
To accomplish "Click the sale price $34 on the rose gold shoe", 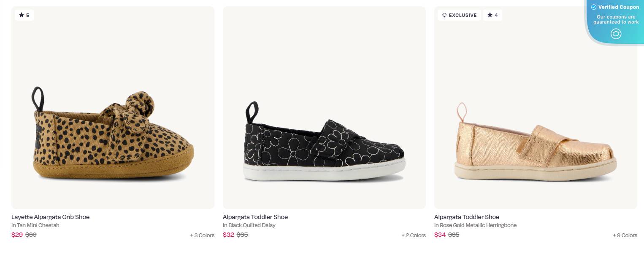I will tap(440, 235).
